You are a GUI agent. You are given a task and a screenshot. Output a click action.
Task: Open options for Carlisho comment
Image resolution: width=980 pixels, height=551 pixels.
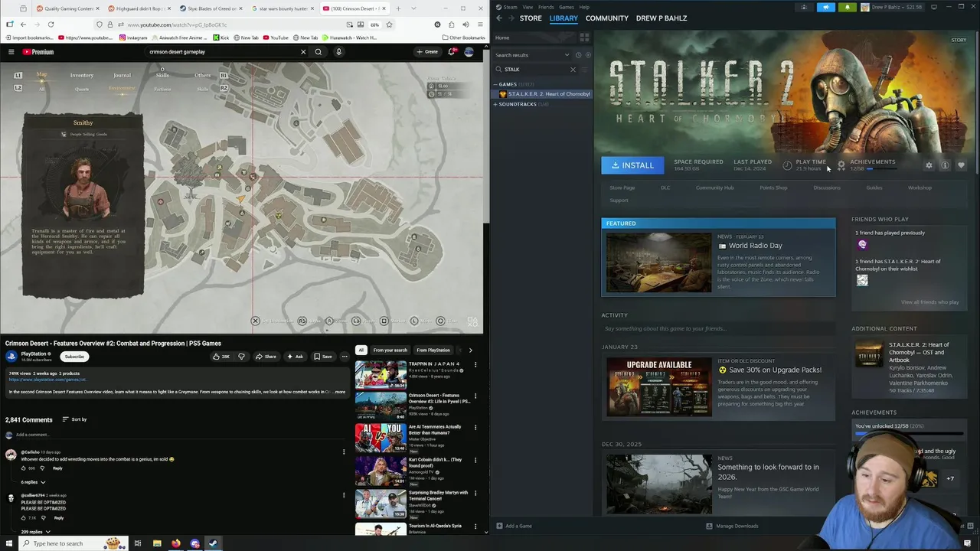tap(343, 452)
